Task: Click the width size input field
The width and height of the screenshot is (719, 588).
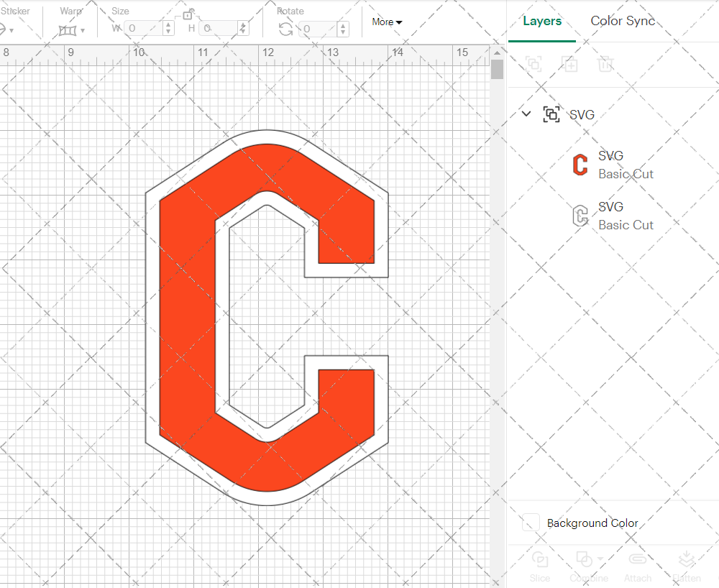Action: [x=144, y=29]
